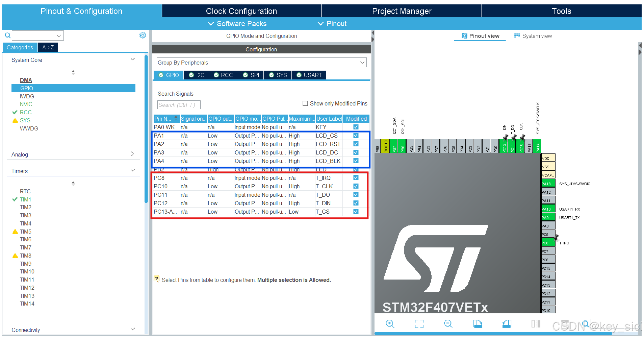The height and width of the screenshot is (337, 644).
Task: Switch to the System view tab
Action: (x=533, y=36)
